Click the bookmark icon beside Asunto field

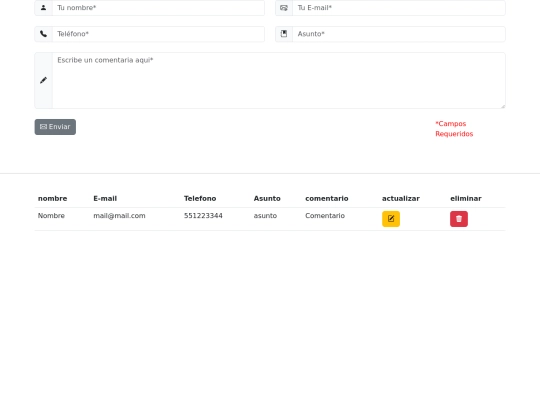tap(284, 34)
